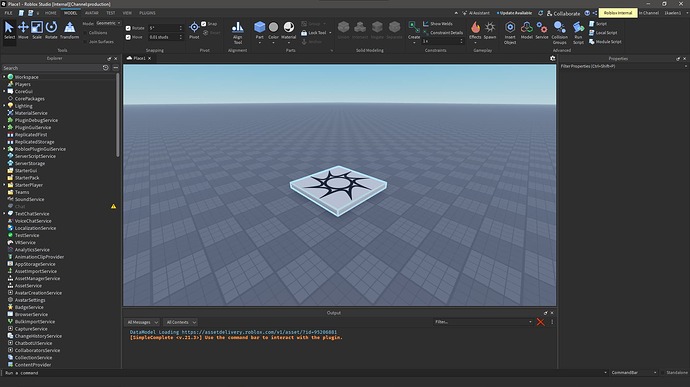Expand the Lighting tree node

click(4, 106)
